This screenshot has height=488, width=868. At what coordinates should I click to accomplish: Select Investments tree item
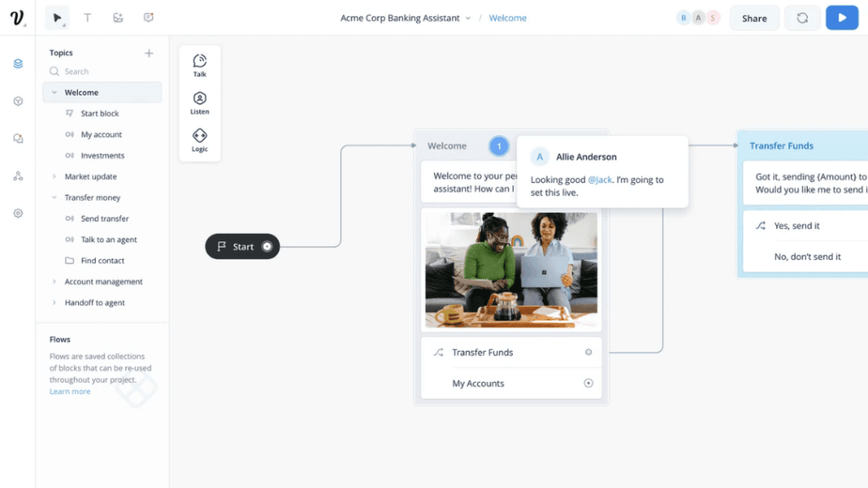(x=103, y=156)
